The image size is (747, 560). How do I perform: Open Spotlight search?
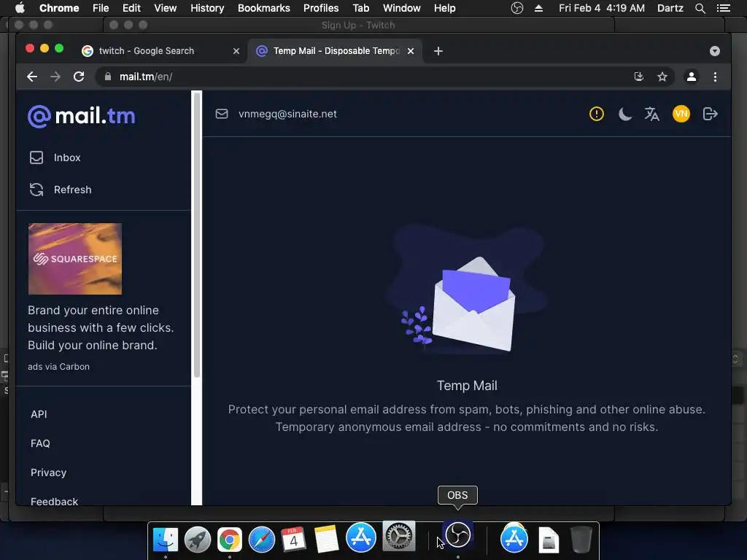coord(700,8)
